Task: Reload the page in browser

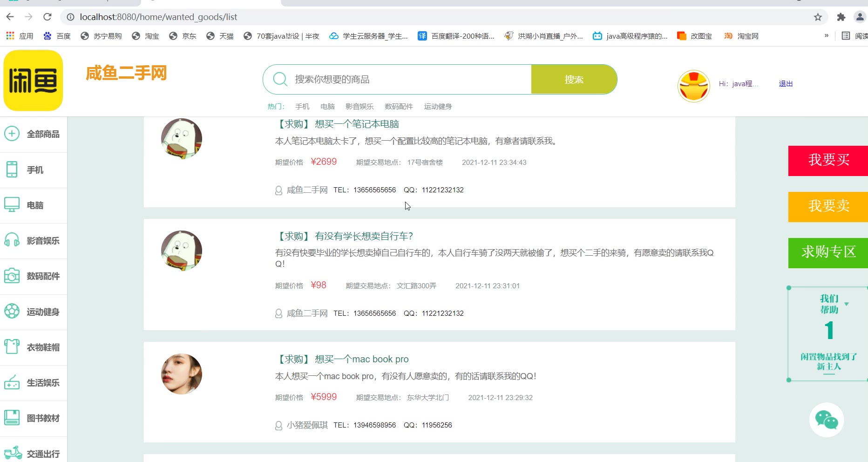Action: click(x=47, y=17)
